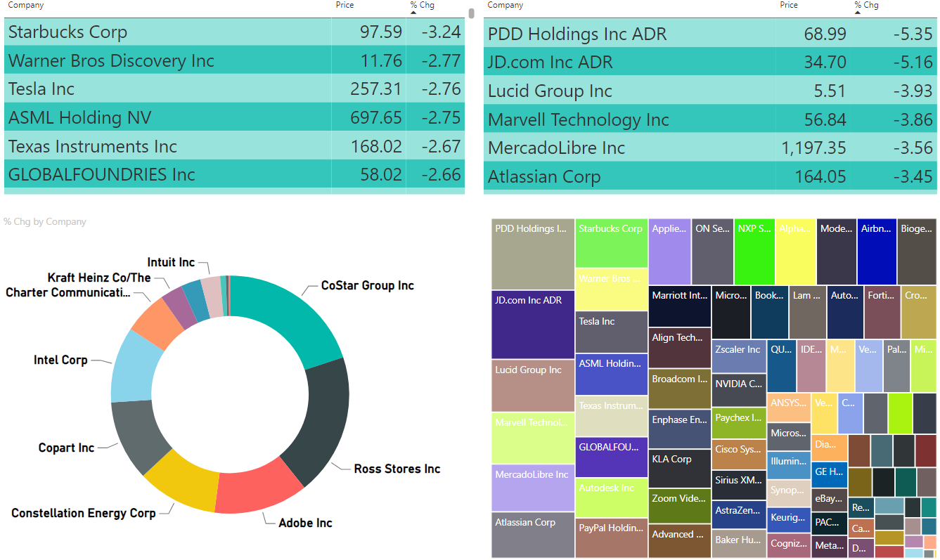Click the Texas Instruments treemap tile

[611, 416]
